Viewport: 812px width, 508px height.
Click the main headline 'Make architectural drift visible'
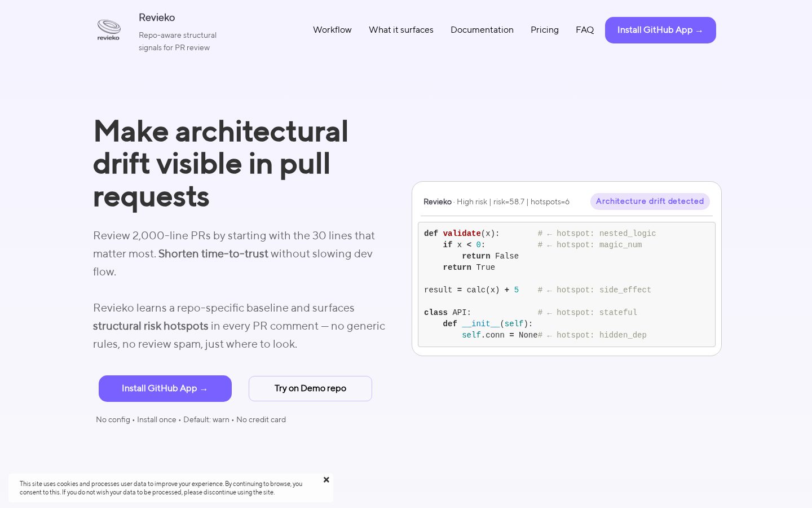[x=220, y=164]
